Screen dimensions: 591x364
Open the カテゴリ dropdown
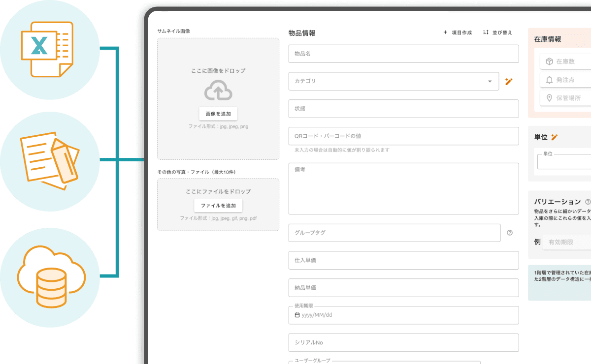[490, 81]
